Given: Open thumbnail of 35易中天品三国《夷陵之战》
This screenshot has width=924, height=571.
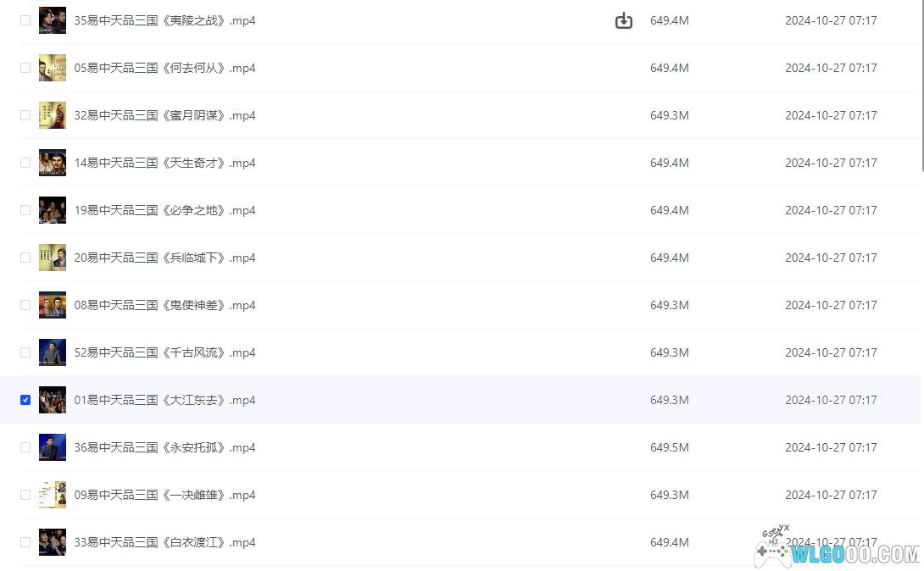Looking at the screenshot, I should pos(52,20).
